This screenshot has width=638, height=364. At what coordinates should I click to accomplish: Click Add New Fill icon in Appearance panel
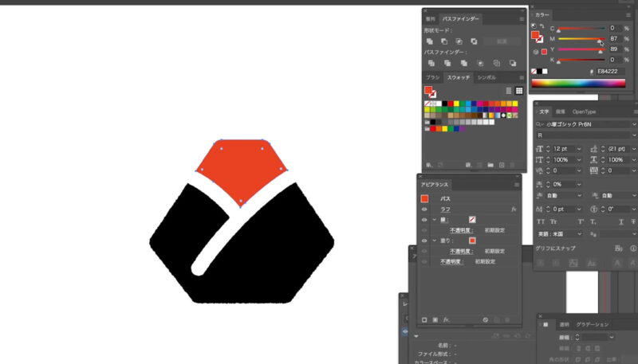435,319
